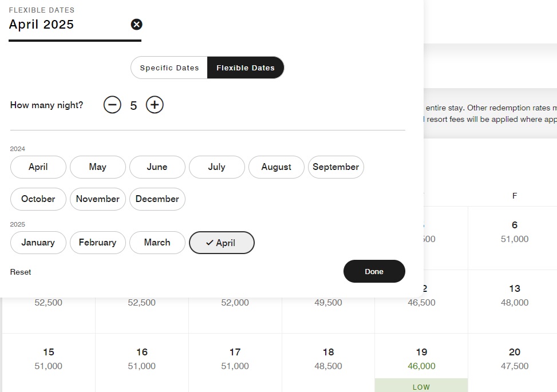557x392 pixels.
Task: Click the 46,500 points calendar cell
Action: [421, 302]
